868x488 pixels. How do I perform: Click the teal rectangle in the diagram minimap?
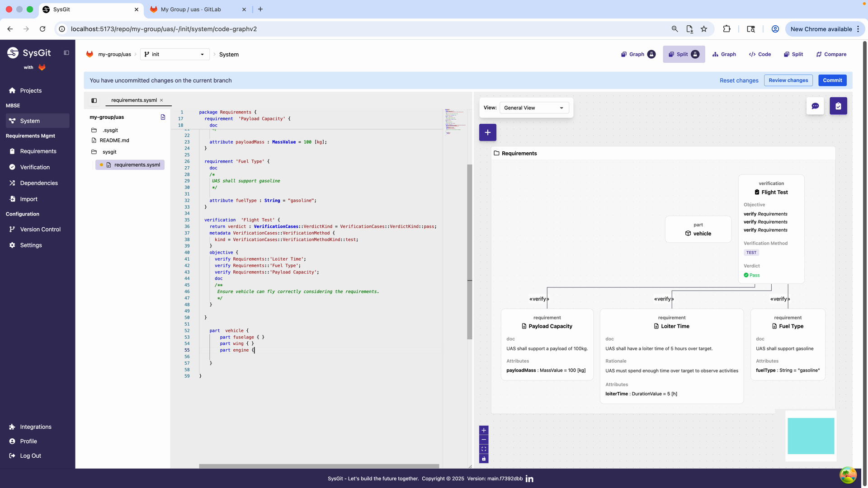click(811, 435)
